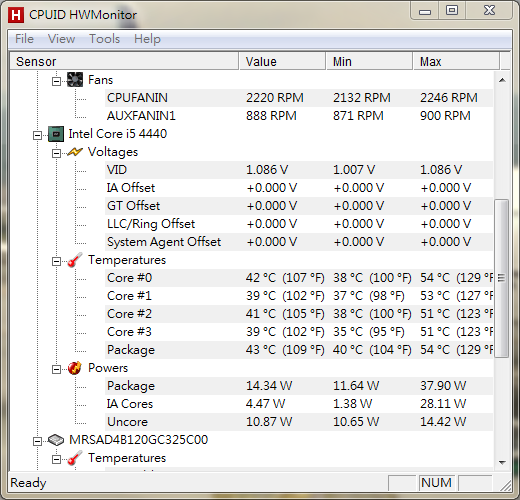
Task: Click the NUM status bar indicator
Action: click(x=436, y=483)
